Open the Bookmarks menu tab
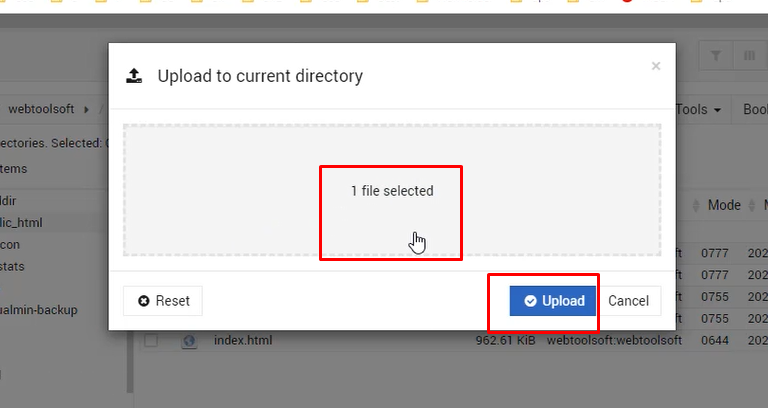This screenshot has width=768, height=408. [x=755, y=109]
